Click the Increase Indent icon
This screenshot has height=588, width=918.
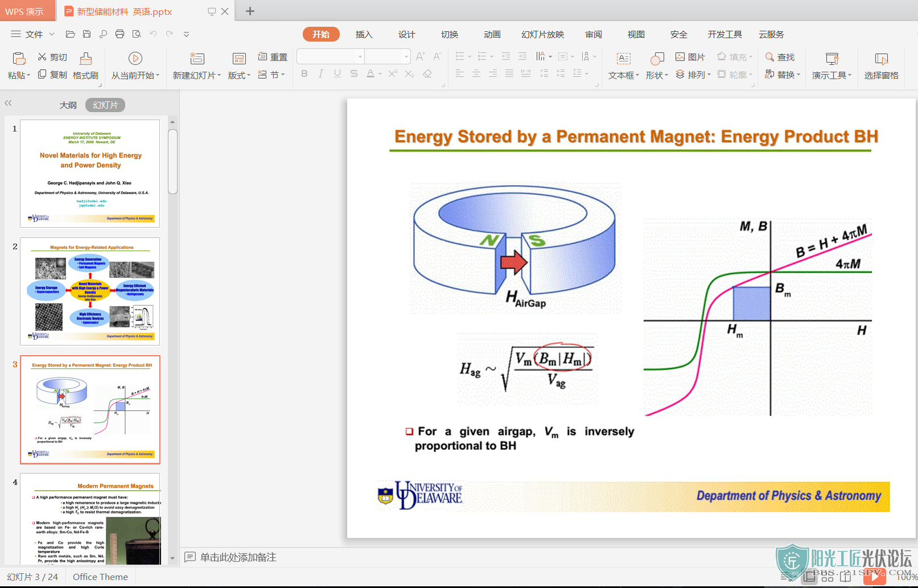(522, 56)
